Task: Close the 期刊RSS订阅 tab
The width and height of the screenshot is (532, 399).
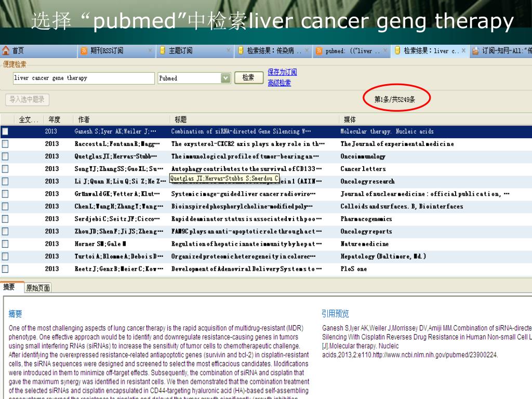Action: (150, 50)
